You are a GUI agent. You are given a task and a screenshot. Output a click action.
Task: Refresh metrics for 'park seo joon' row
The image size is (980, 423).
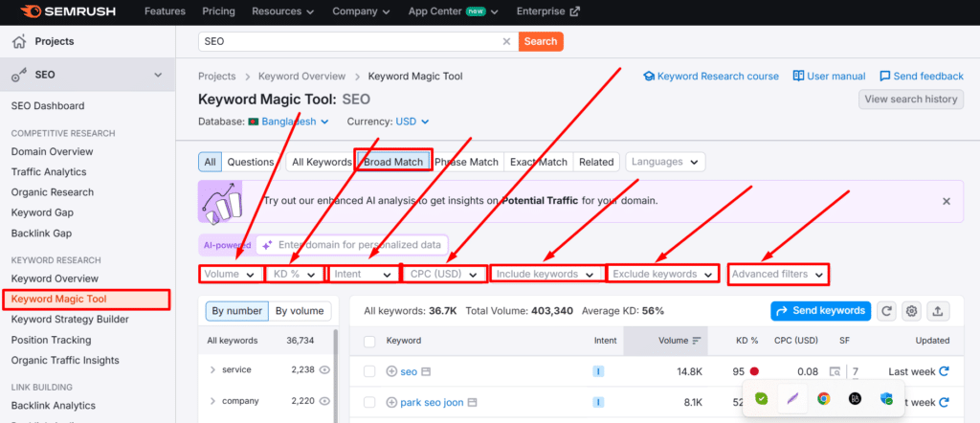(x=945, y=402)
